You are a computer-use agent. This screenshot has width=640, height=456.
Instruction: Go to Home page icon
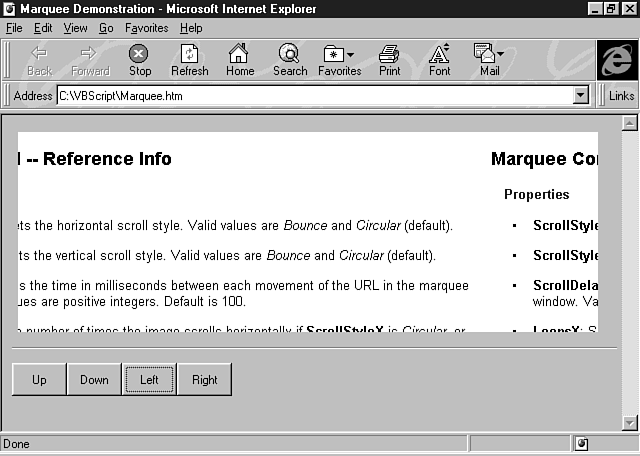tap(240, 54)
